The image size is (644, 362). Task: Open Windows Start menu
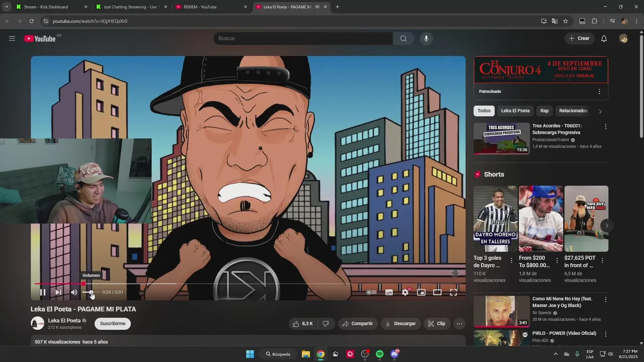(x=250, y=354)
